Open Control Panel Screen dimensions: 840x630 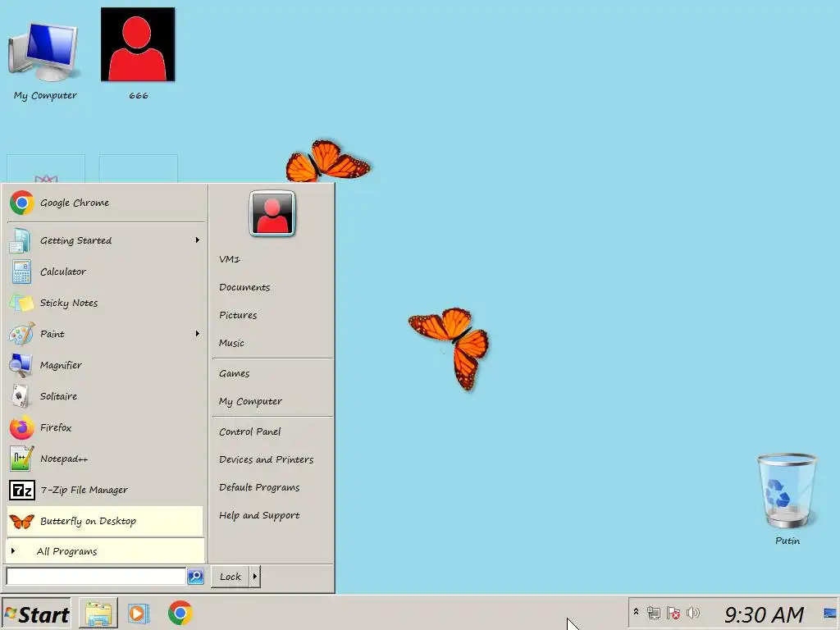[x=272, y=431]
